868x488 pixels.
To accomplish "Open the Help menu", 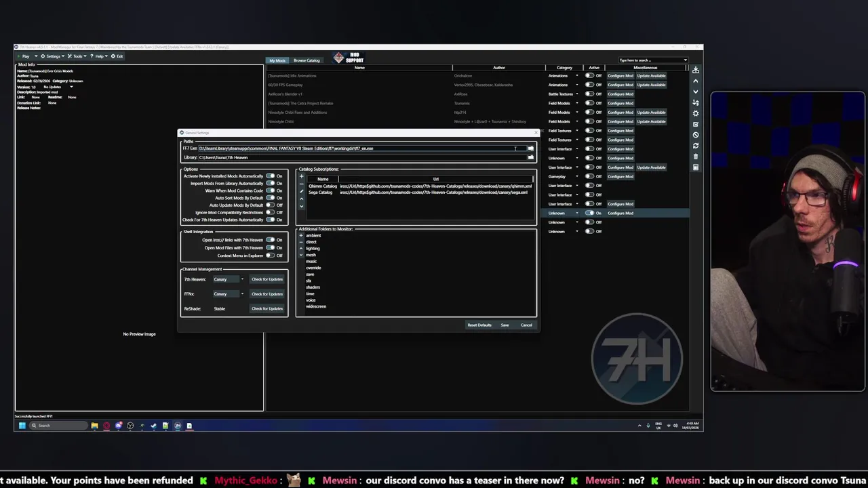I will tap(100, 56).
